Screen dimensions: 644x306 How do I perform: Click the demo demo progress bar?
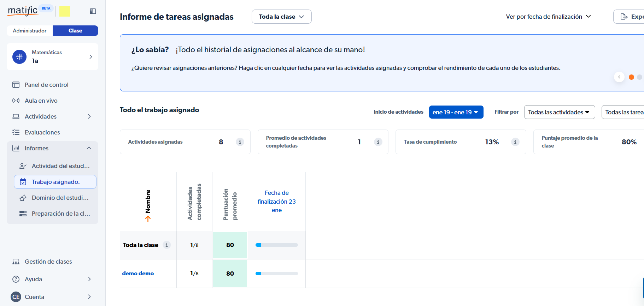tap(276, 274)
